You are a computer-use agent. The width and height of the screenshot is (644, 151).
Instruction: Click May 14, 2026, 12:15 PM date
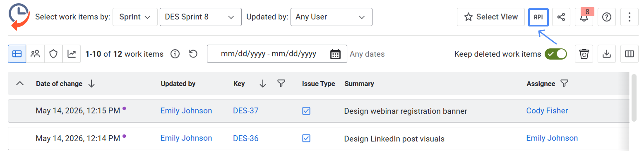78,110
